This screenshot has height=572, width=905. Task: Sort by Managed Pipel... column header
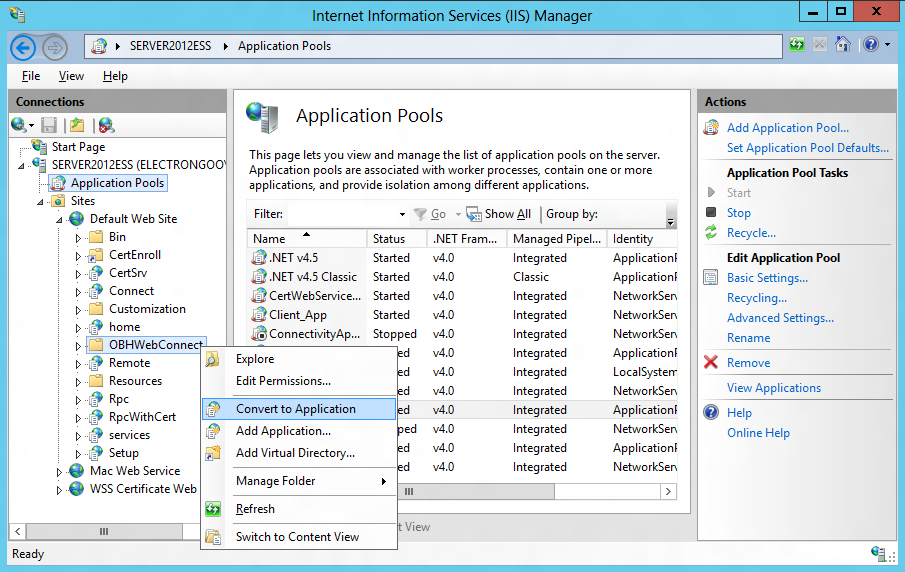click(557, 238)
